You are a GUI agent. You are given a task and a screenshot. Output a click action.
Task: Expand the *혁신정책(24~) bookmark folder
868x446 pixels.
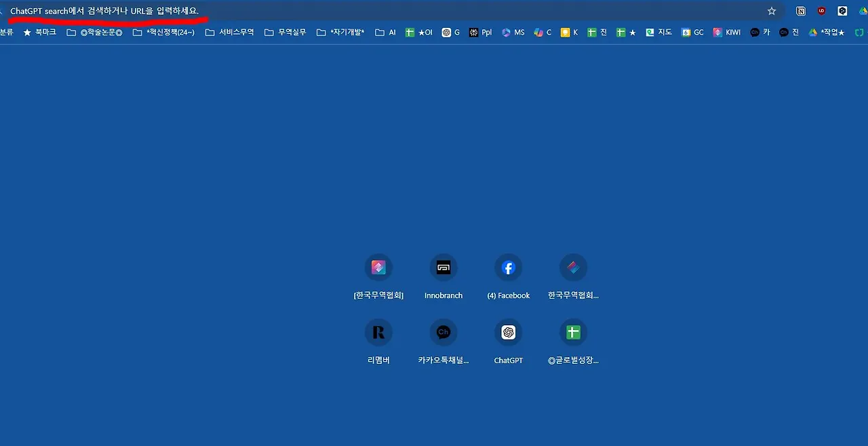(x=163, y=32)
